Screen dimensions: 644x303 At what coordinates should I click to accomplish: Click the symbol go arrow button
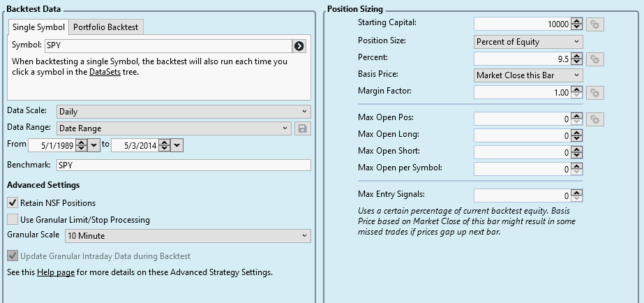pyautogui.click(x=299, y=46)
